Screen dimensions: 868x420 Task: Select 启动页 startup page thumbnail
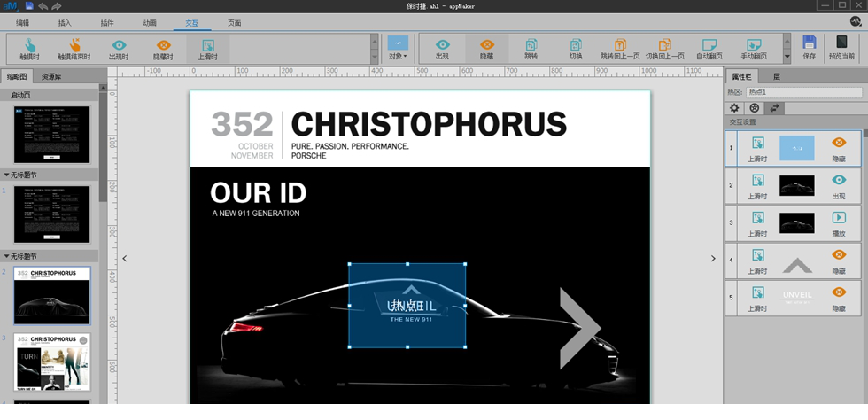point(52,135)
